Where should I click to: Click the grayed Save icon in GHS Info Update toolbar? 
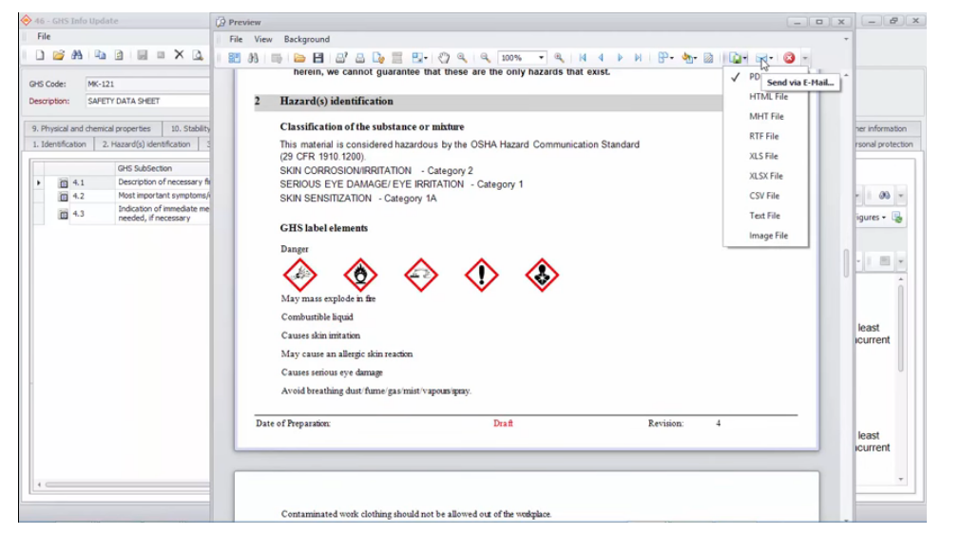(x=143, y=55)
